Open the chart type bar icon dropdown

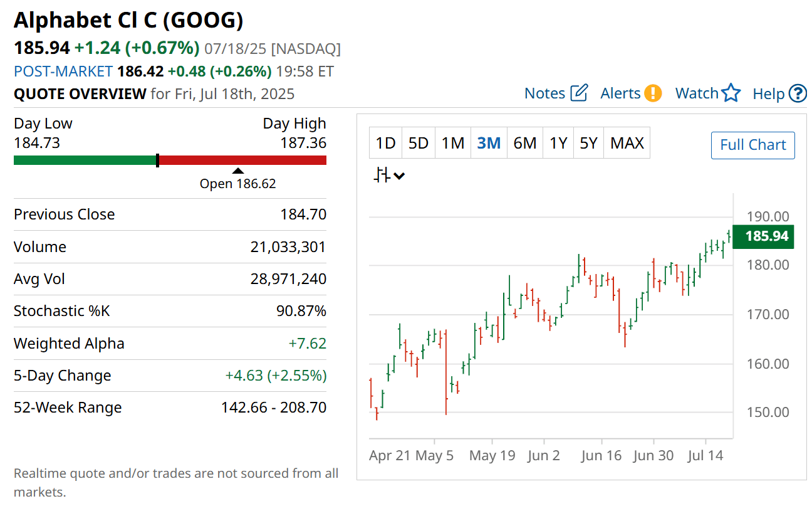(x=389, y=175)
